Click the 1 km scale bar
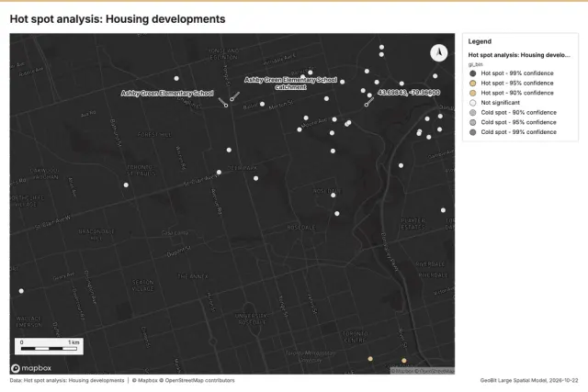 [49, 346]
